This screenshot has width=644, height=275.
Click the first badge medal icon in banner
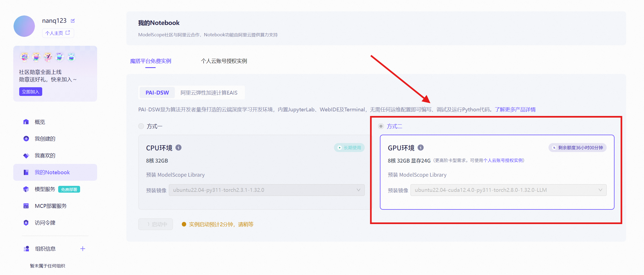pos(25,57)
